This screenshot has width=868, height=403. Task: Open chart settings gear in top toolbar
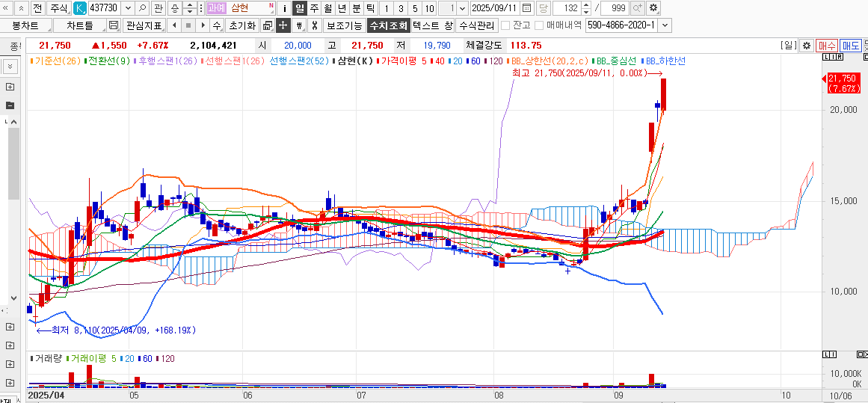[653, 8]
